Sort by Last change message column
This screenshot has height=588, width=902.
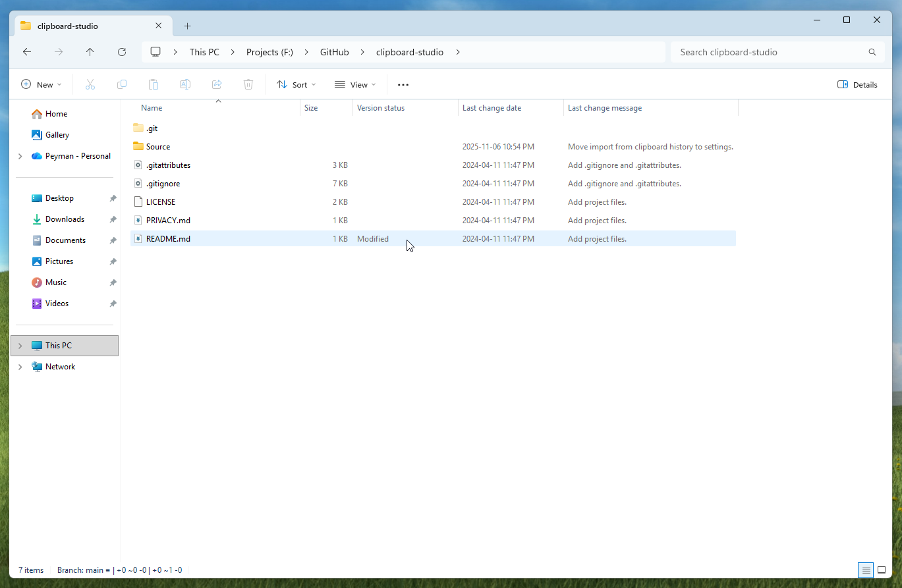point(651,108)
